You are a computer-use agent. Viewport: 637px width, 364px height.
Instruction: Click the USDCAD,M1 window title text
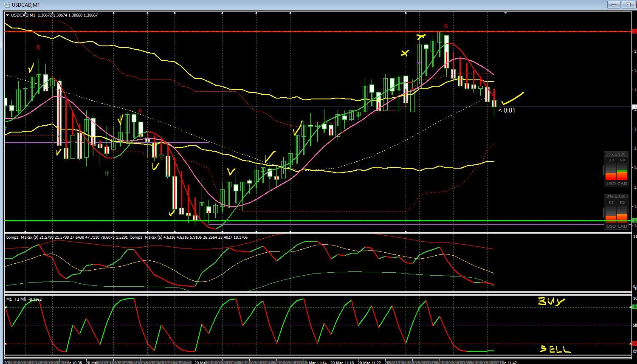pyautogui.click(x=26, y=5)
